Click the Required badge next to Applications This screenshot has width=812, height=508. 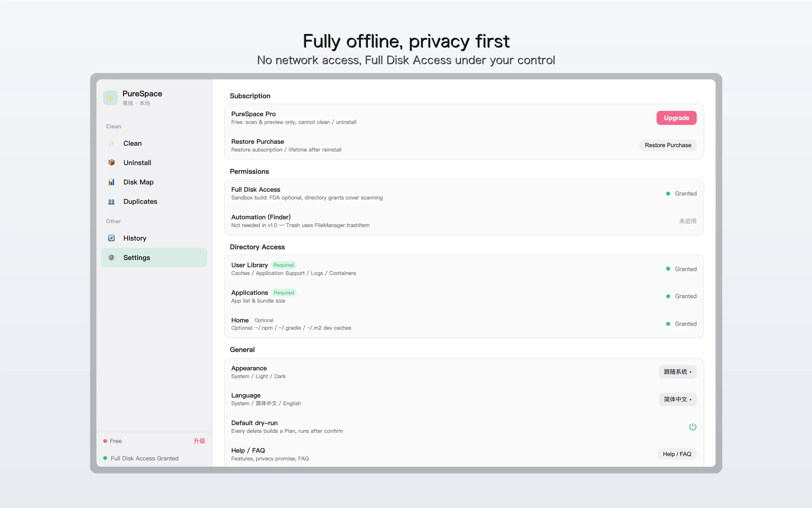[x=284, y=293]
